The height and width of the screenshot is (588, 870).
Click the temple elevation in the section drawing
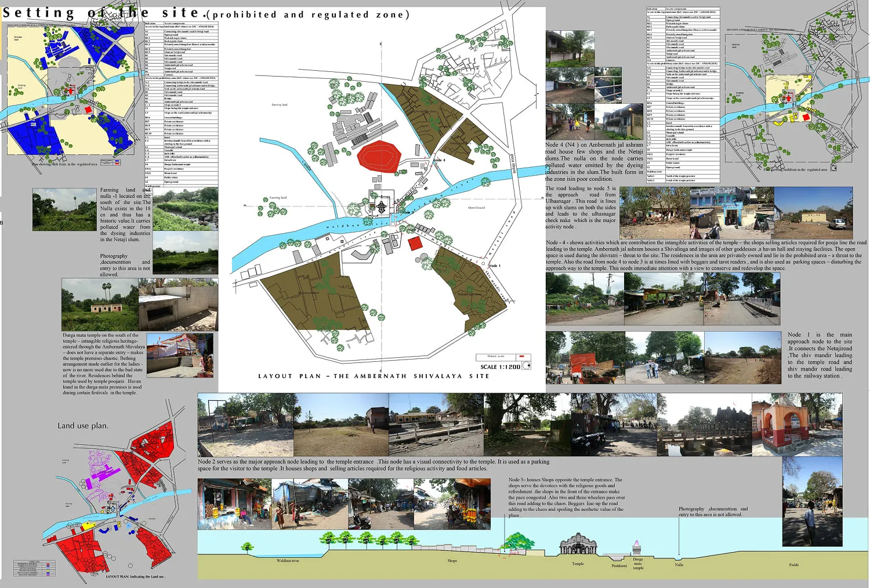[x=578, y=544]
